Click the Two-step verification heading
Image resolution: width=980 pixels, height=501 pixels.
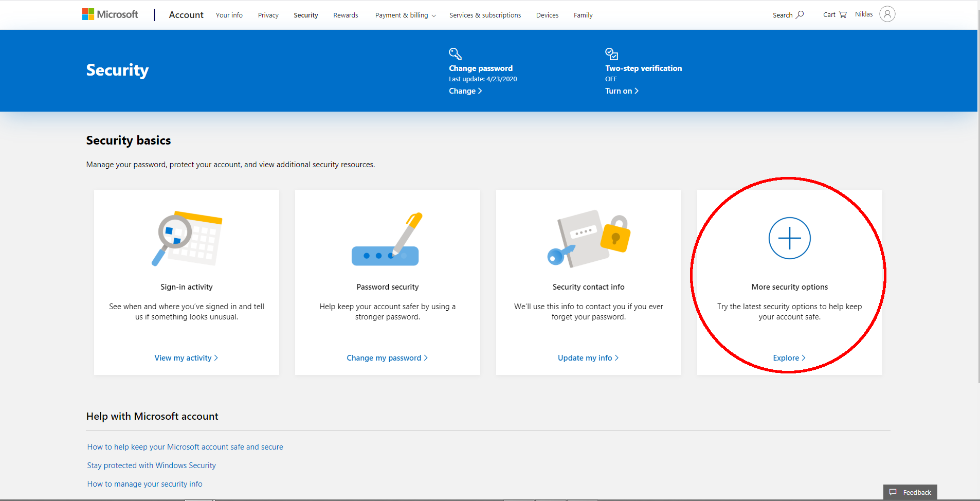click(643, 68)
